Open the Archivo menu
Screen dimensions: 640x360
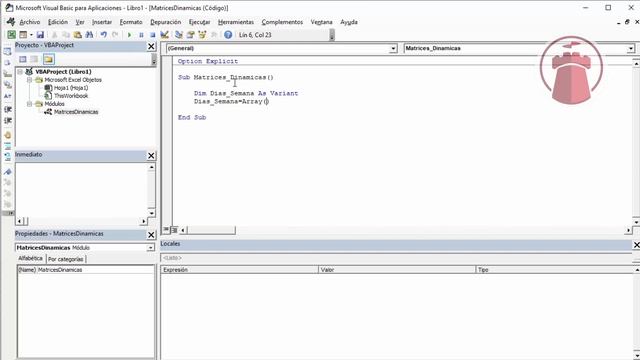coord(30,22)
